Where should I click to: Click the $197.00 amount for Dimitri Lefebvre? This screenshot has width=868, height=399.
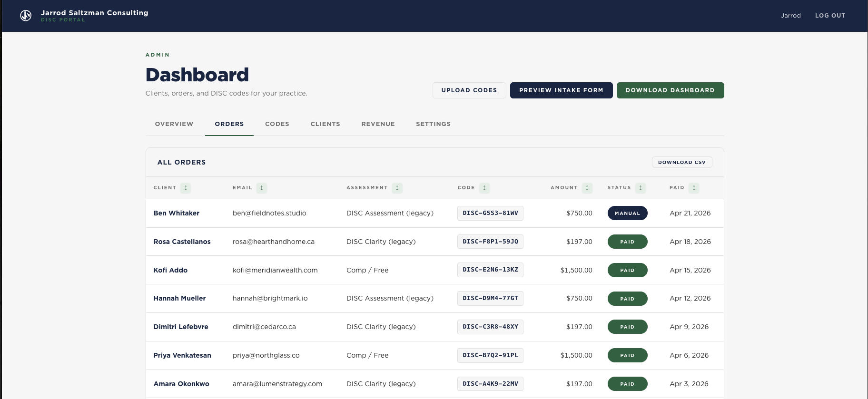[x=579, y=327]
